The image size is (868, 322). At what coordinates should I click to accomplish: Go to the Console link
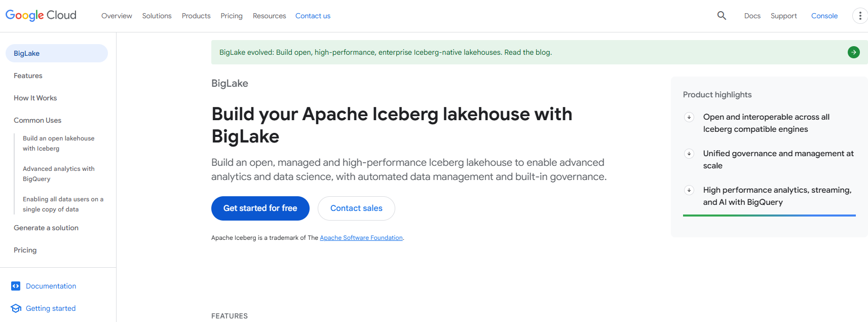pyautogui.click(x=824, y=16)
